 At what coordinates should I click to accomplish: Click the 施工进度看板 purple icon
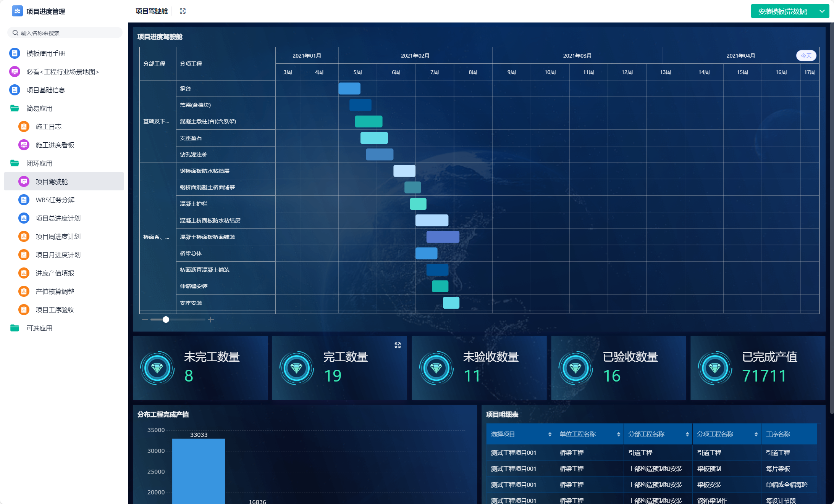tap(24, 145)
